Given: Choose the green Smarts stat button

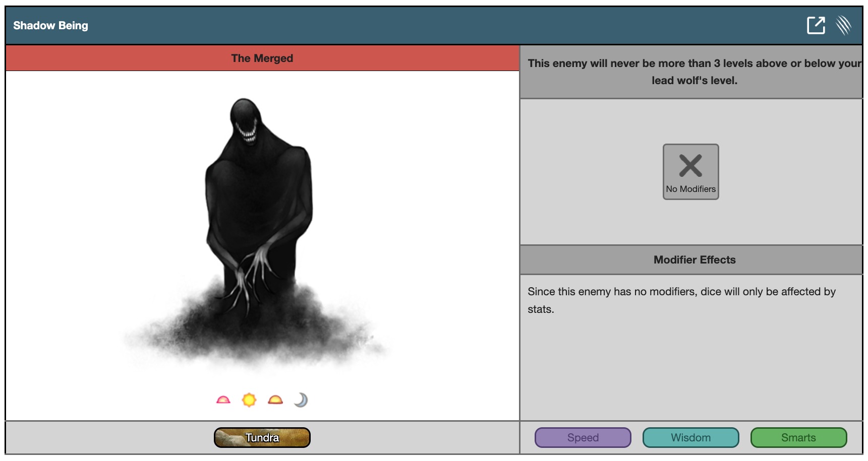Looking at the screenshot, I should tap(798, 437).
